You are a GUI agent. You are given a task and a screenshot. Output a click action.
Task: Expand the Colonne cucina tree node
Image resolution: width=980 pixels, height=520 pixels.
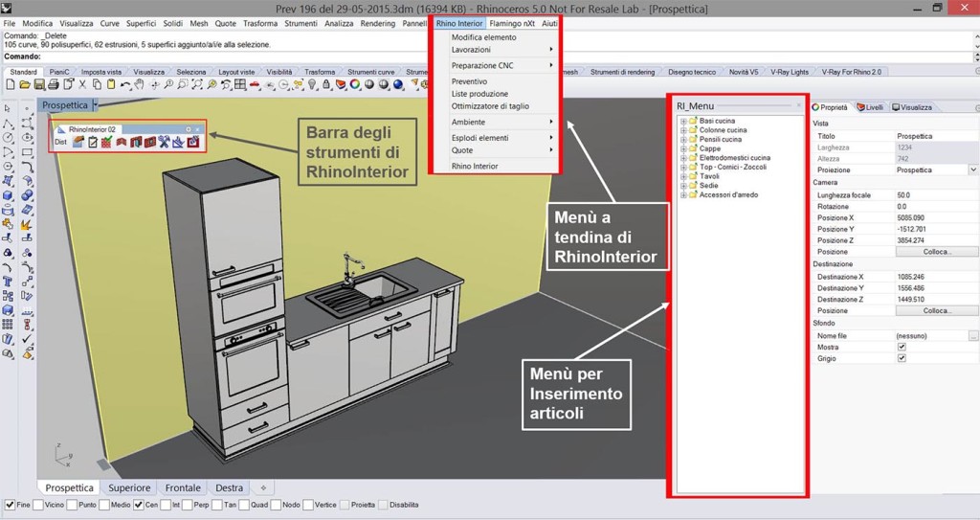[683, 130]
